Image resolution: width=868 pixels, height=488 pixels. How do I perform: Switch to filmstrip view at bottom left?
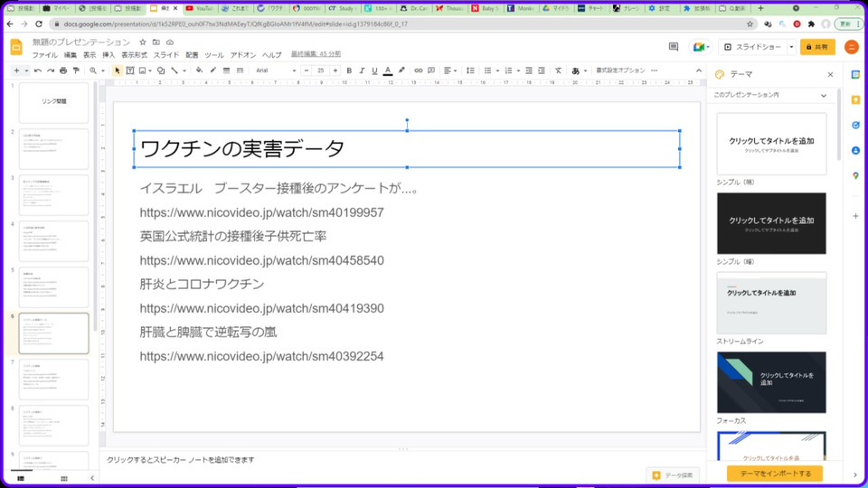(x=21, y=479)
